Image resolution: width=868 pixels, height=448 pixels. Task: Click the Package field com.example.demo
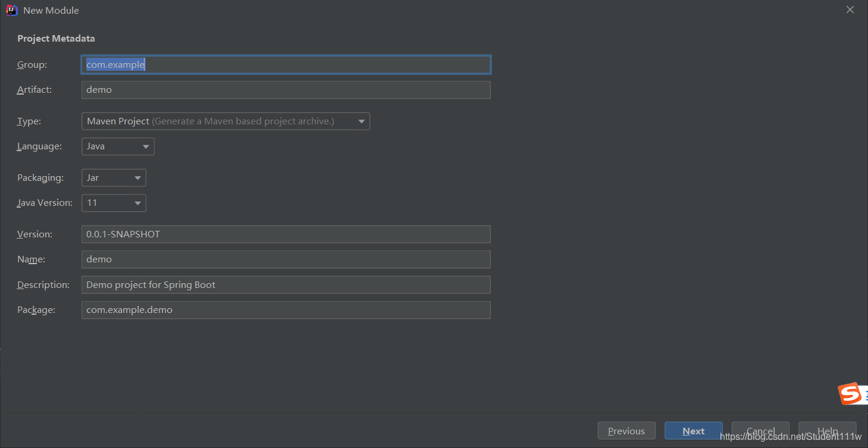pyautogui.click(x=286, y=310)
